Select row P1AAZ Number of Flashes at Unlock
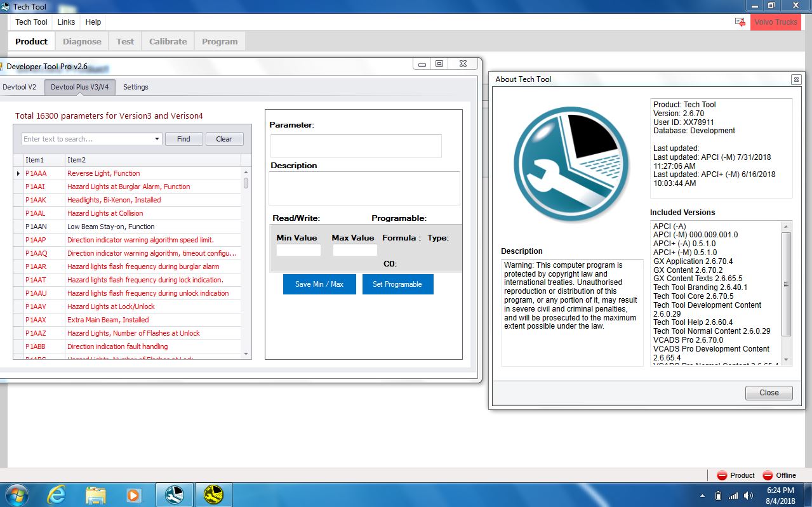812x507 pixels. click(127, 333)
